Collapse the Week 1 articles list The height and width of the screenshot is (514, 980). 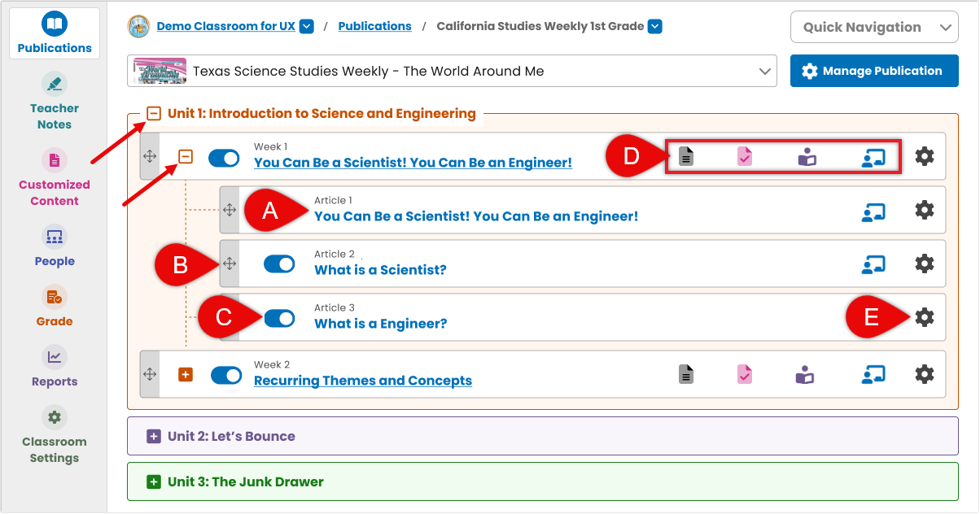pyautogui.click(x=186, y=156)
